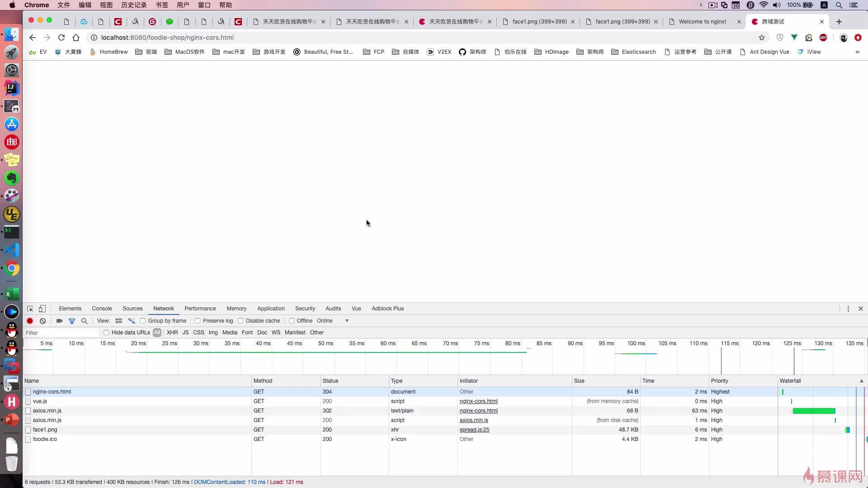The image size is (868, 488).
Task: Click the record network log button
Action: 30,321
